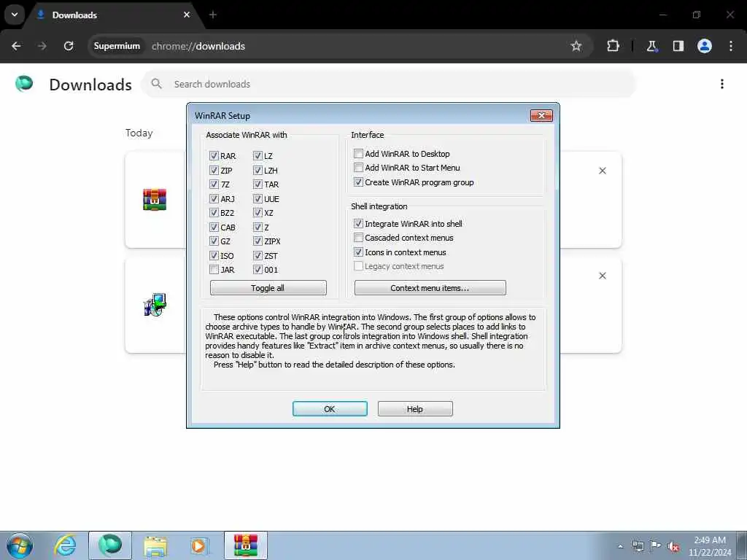The width and height of the screenshot is (747, 560).
Task: Switch to Supermium browser in taskbar
Action: [110, 545]
